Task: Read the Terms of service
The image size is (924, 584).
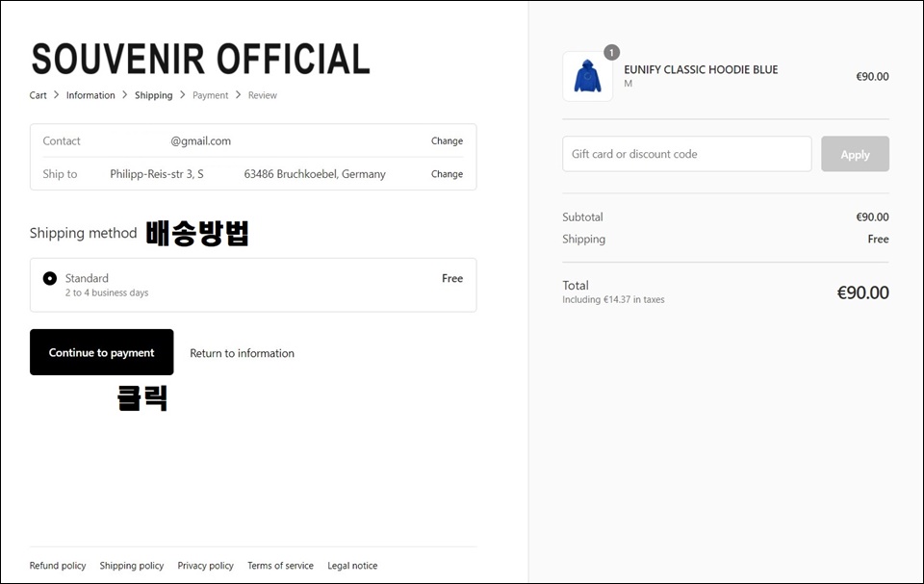Action: click(280, 566)
